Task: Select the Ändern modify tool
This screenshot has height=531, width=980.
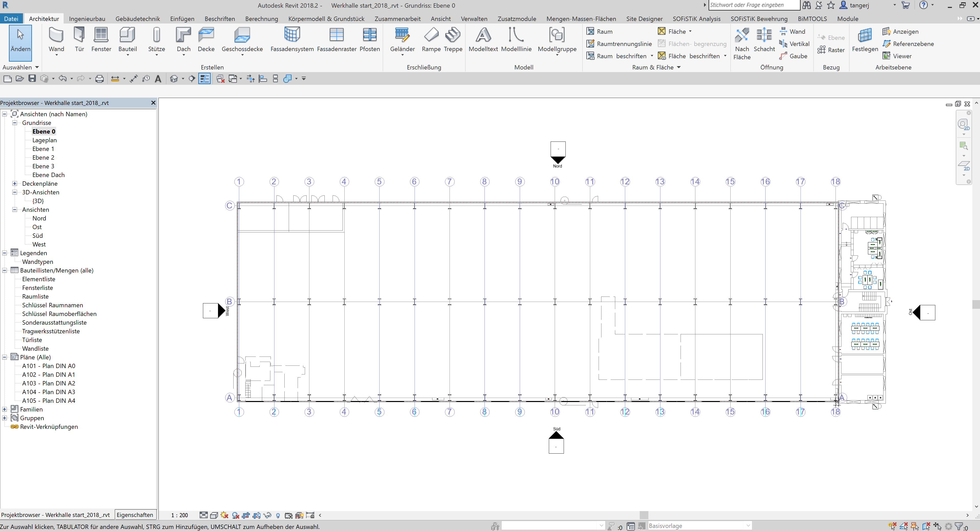Action: (x=20, y=43)
